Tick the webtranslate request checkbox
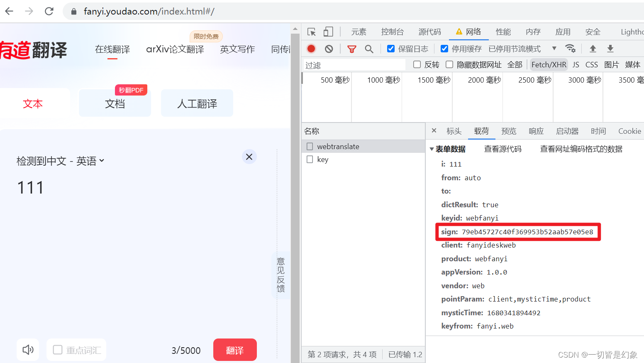 point(310,146)
